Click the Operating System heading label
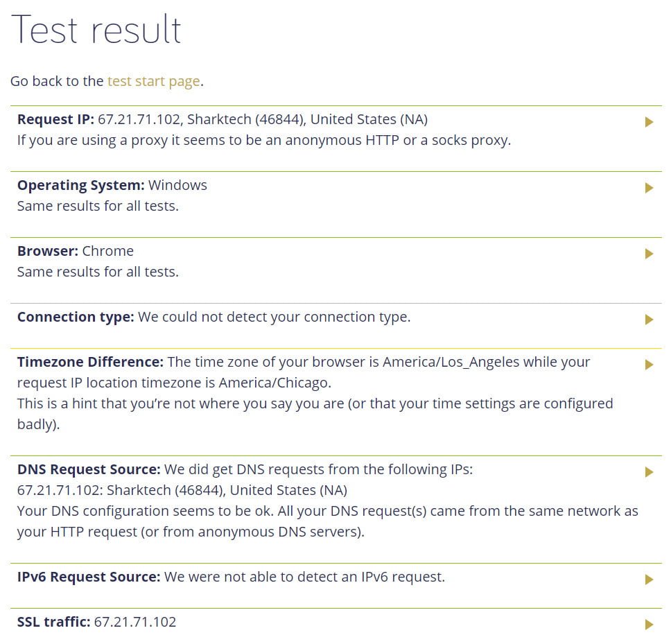Image resolution: width=671 pixels, height=644 pixels. coord(81,185)
